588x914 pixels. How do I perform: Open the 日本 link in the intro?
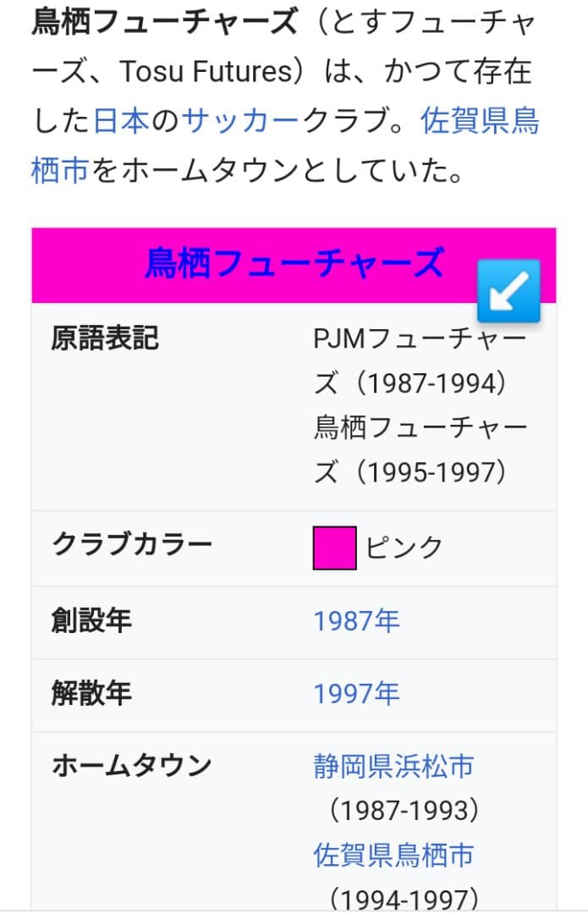coord(121,122)
